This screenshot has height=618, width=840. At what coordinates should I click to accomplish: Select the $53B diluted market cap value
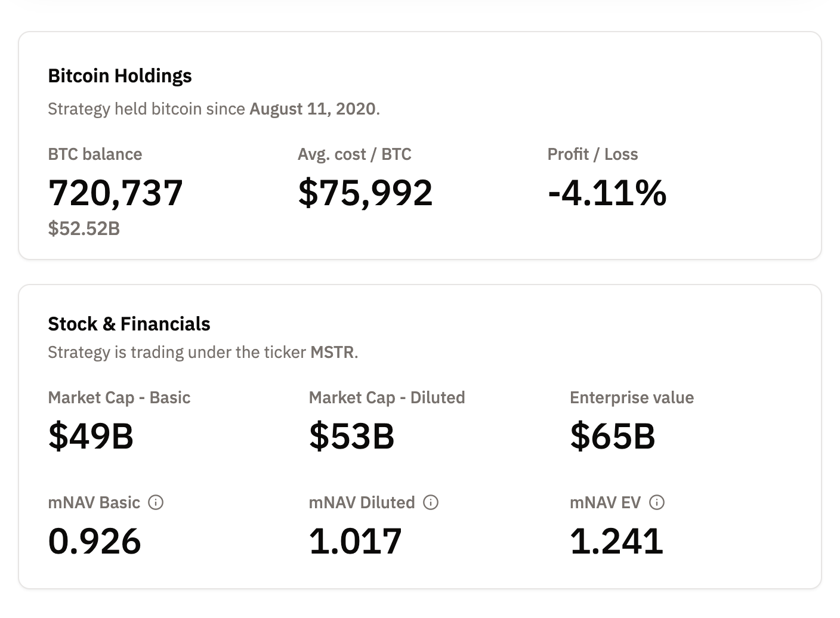(x=351, y=437)
